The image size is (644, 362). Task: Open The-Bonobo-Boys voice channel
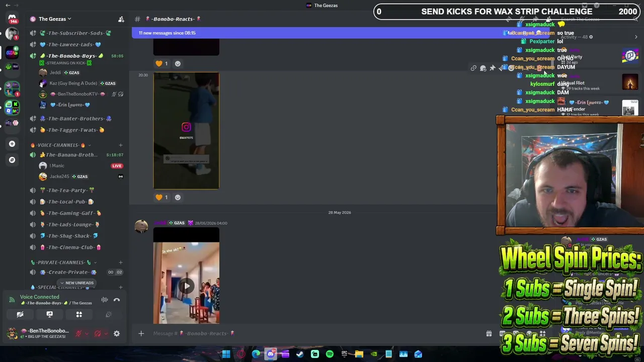click(75, 56)
